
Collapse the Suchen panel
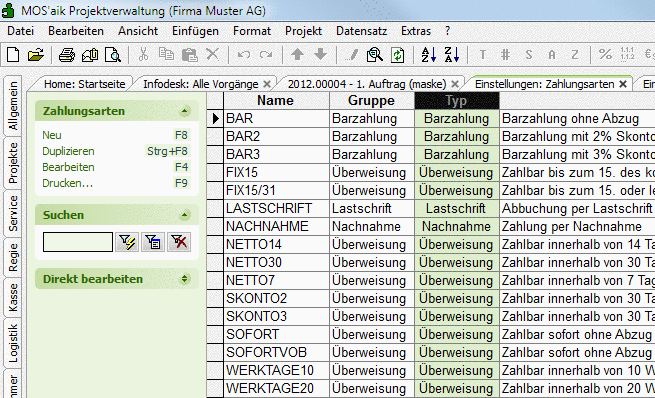(x=184, y=215)
